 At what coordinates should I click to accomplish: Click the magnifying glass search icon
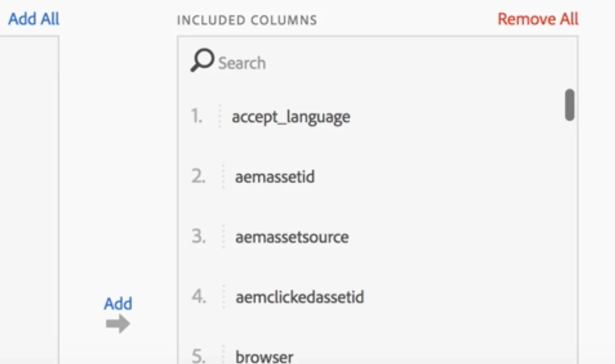202,62
